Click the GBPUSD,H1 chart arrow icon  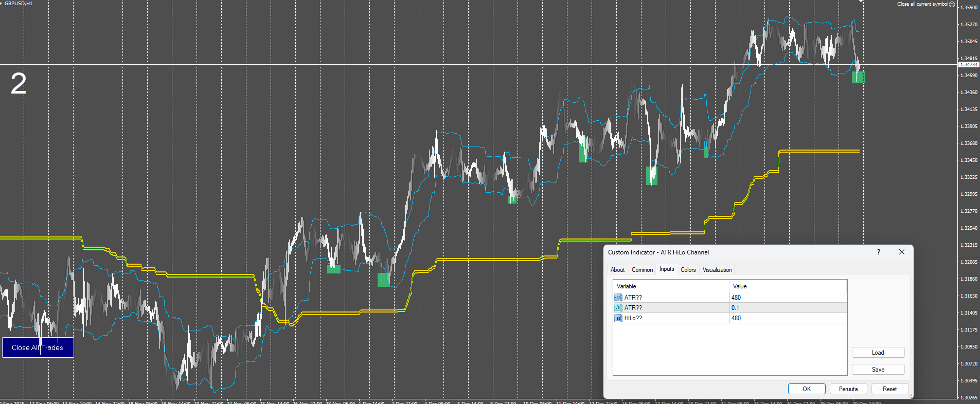[x=2, y=3]
